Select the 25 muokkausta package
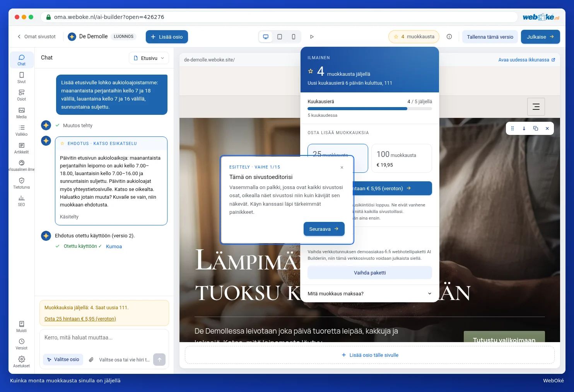Image resolution: width=574 pixels, height=392 pixels. click(x=338, y=151)
